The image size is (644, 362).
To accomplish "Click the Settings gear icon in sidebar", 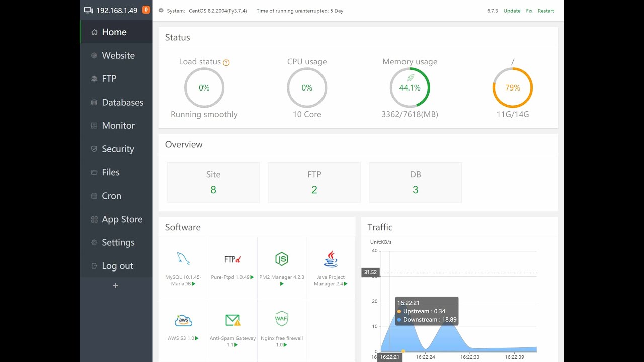I will (94, 242).
